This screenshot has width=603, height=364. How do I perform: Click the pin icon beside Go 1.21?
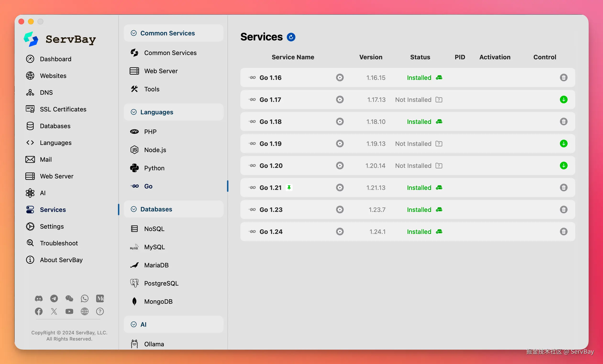pyautogui.click(x=289, y=188)
